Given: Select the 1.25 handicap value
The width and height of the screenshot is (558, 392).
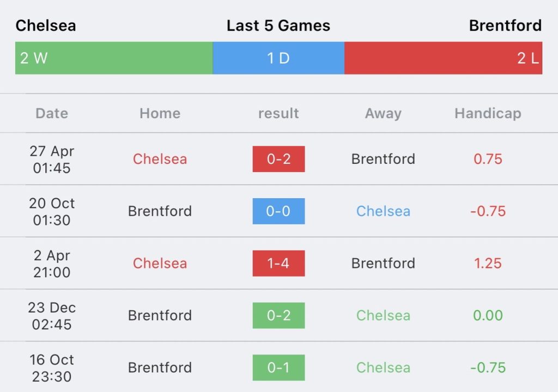Looking at the screenshot, I should point(488,264).
